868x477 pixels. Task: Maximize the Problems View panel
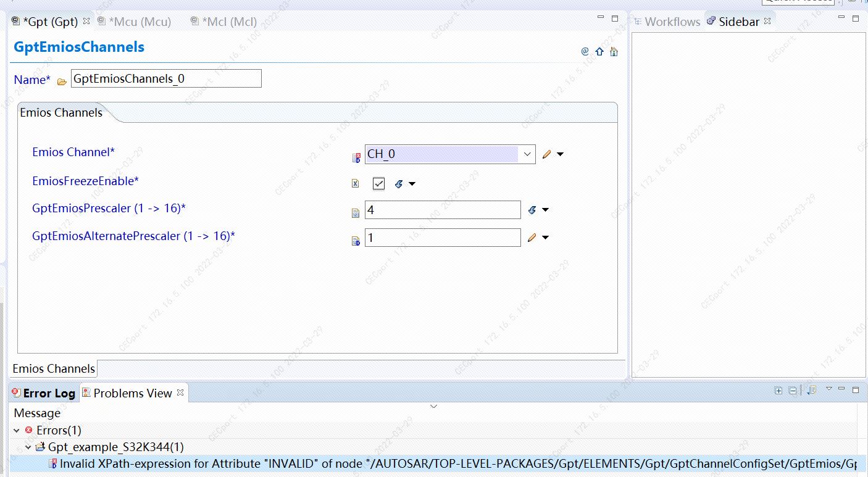(x=856, y=390)
